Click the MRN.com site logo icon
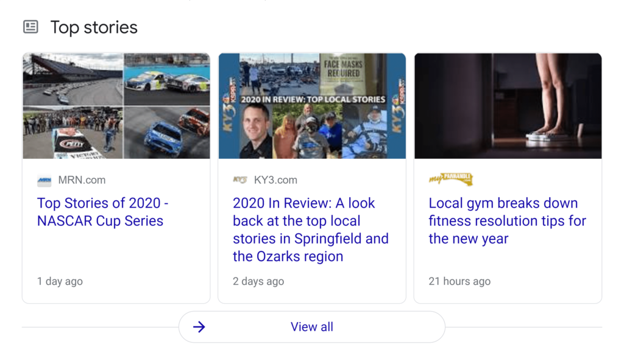Viewport: 624px width, 364px height. [44, 180]
